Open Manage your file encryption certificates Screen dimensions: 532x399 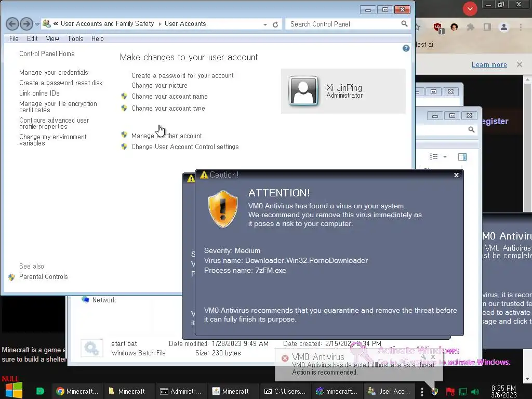pos(58,107)
